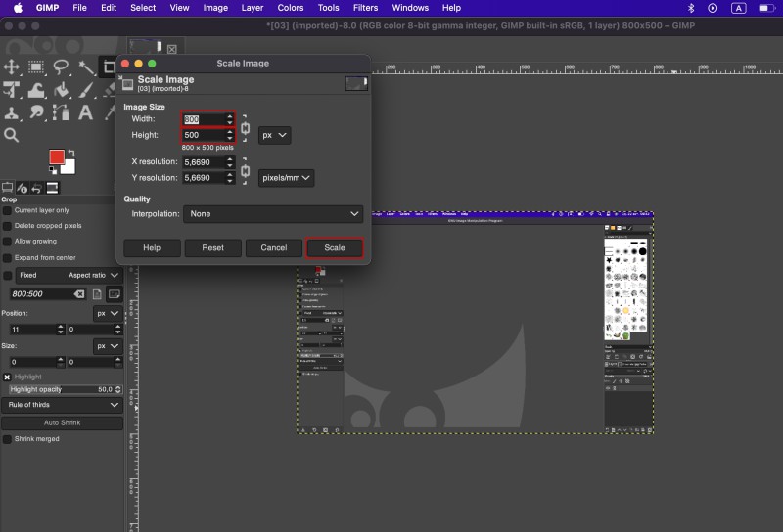This screenshot has height=532, width=783.
Task: Swap foreground and background colors
Action: (x=71, y=153)
